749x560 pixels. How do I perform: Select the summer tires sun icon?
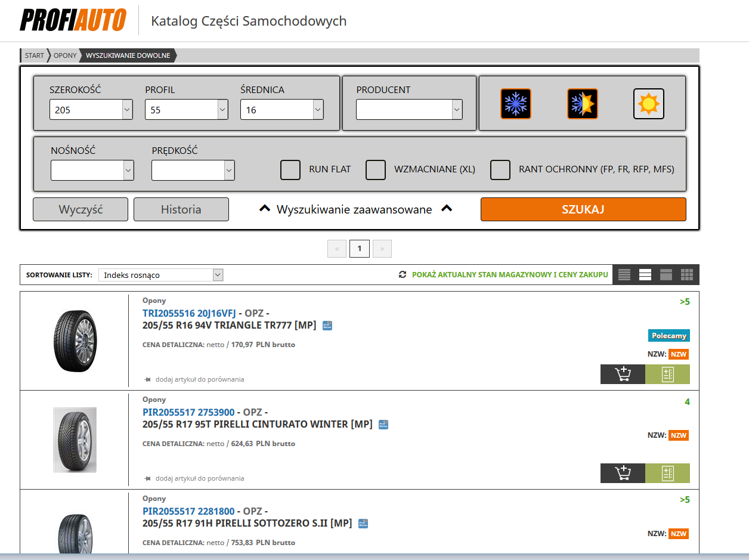pyautogui.click(x=649, y=104)
